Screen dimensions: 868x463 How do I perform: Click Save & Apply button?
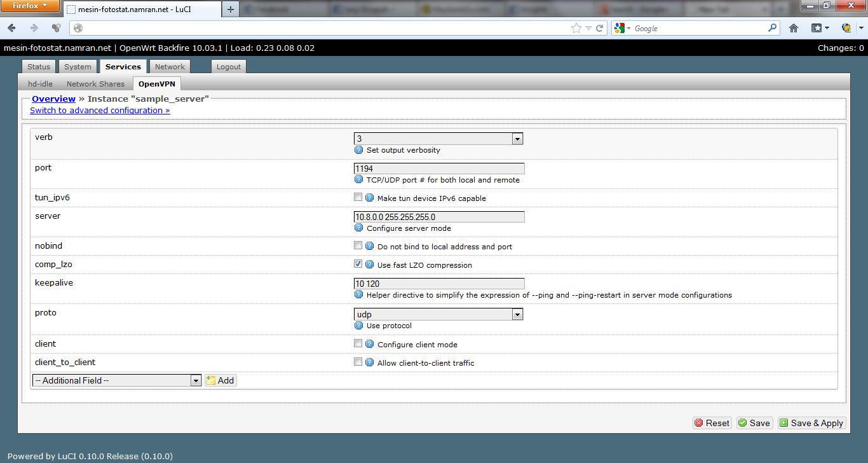click(x=811, y=423)
